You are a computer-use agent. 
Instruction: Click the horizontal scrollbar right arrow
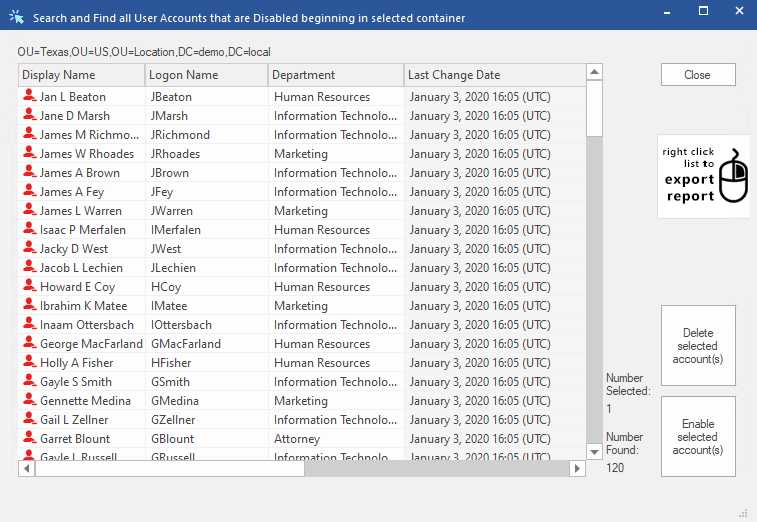pos(577,469)
